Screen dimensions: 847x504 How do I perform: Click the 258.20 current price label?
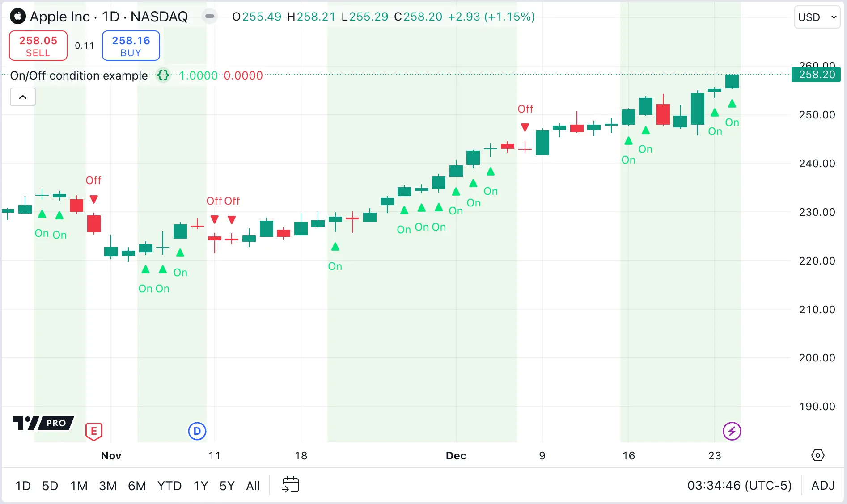click(816, 75)
